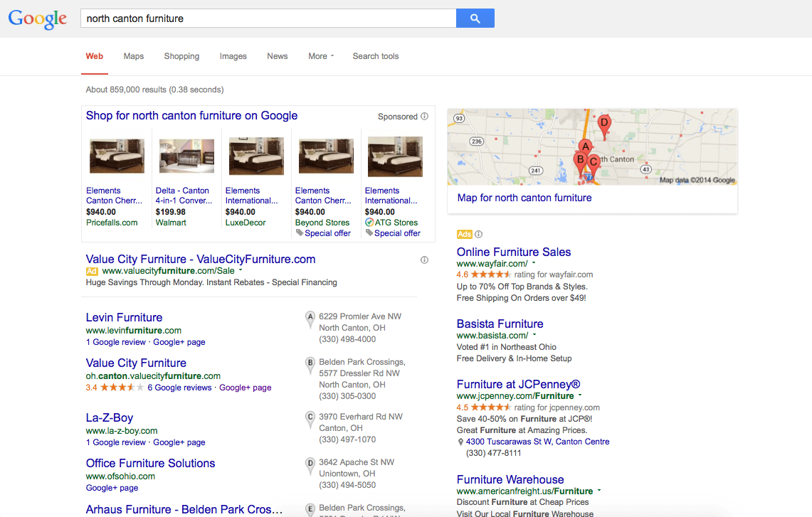Click the location pin by 4300 Tuscarawas St
812x517 pixels.
460,442
